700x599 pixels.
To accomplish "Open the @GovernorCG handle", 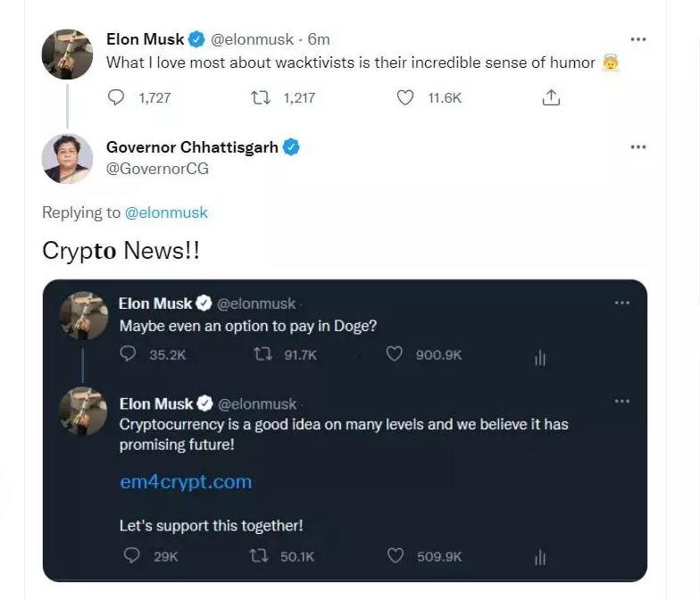I will coord(157,169).
